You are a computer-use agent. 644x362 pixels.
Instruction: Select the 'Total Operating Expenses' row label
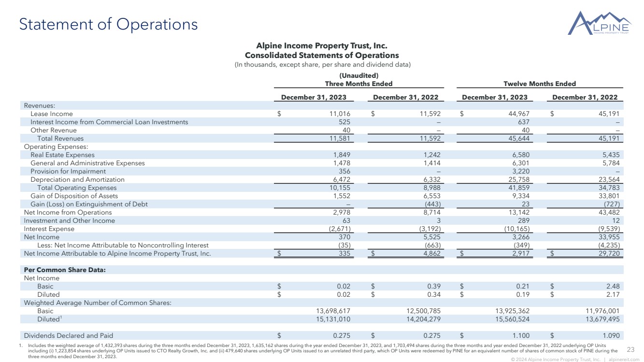77,188
